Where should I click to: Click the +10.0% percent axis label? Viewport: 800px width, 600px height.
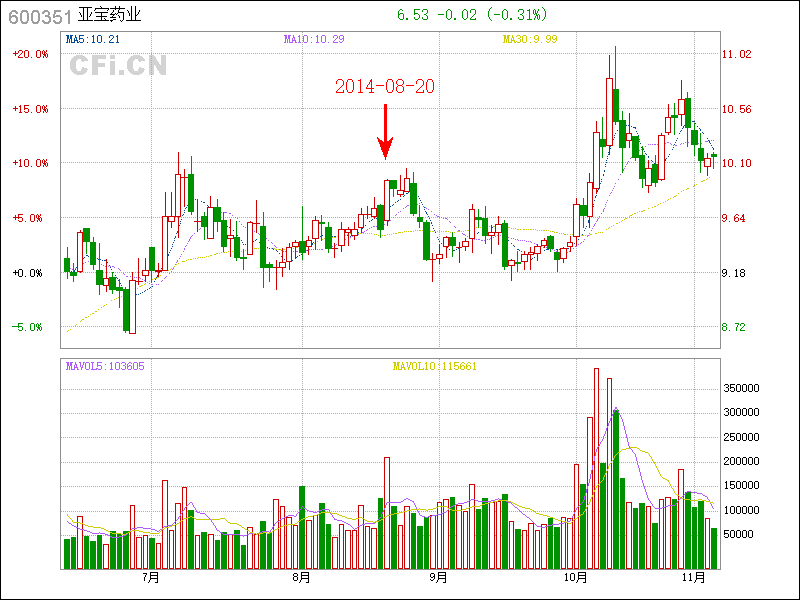[x=31, y=163]
